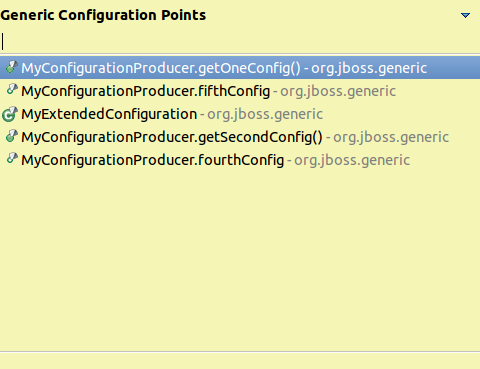Click the fifthConfig producer field icon
This screenshot has height=369, width=480.
click(12, 90)
